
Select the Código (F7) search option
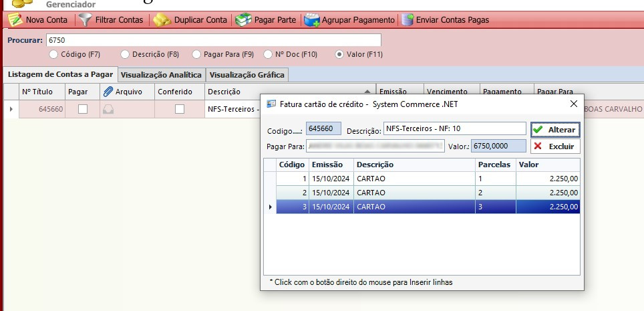point(53,54)
